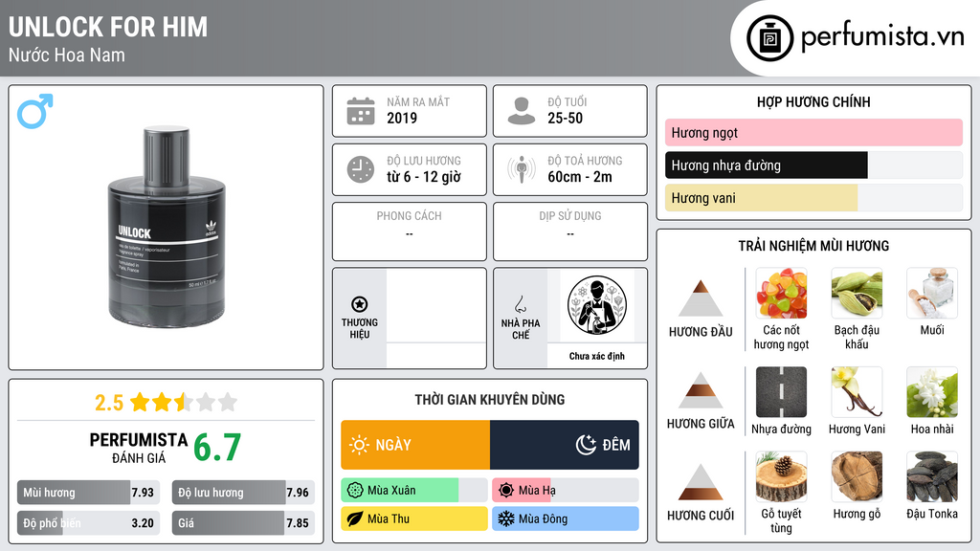Click the nose icon above Nhà pha chế
Image resolution: width=980 pixels, height=551 pixels.
click(520, 304)
